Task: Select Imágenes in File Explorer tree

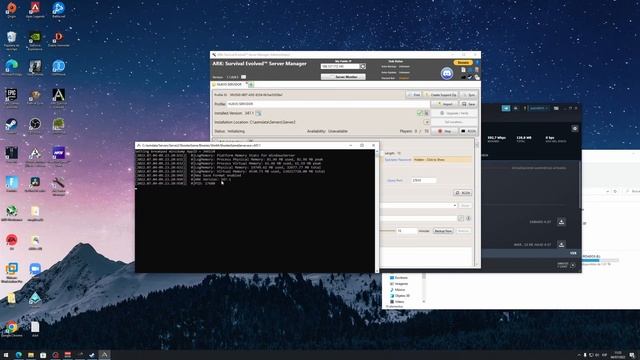Action: point(399,284)
